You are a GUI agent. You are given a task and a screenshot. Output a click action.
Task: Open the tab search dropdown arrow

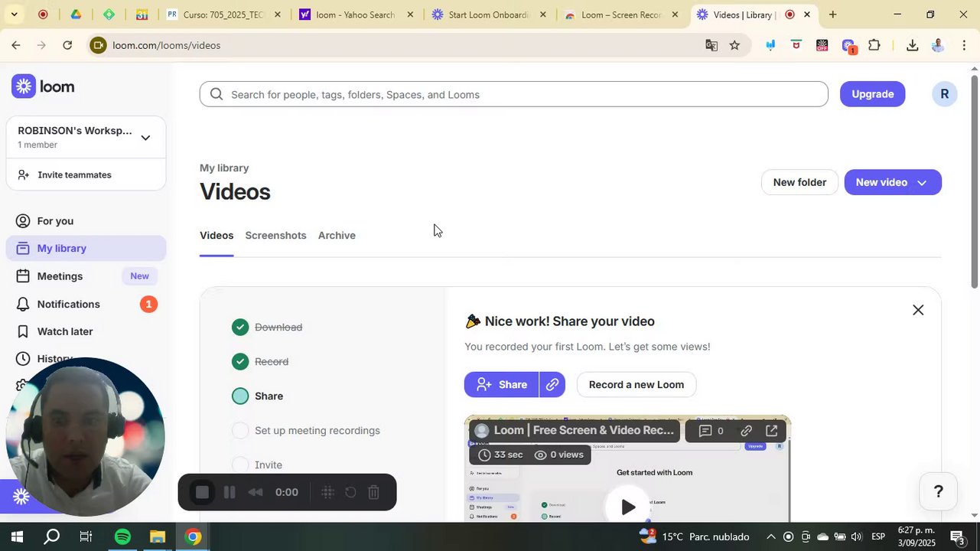pyautogui.click(x=14, y=15)
